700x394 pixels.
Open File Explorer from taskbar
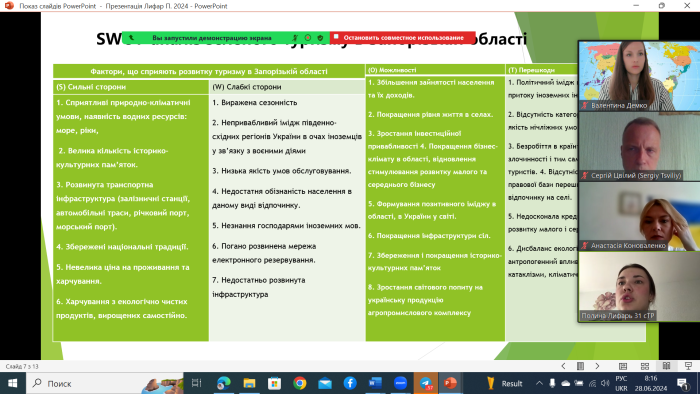[x=249, y=383]
